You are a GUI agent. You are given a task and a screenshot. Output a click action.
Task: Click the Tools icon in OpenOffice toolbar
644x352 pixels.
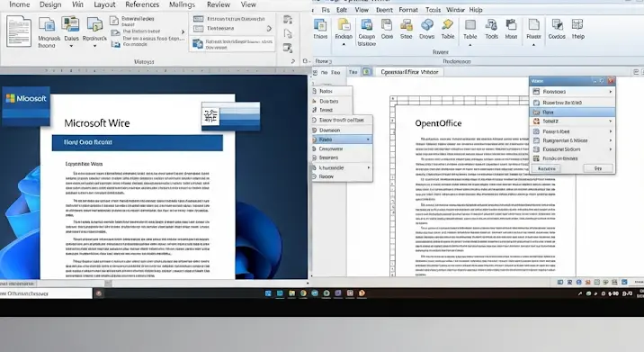[491, 25]
